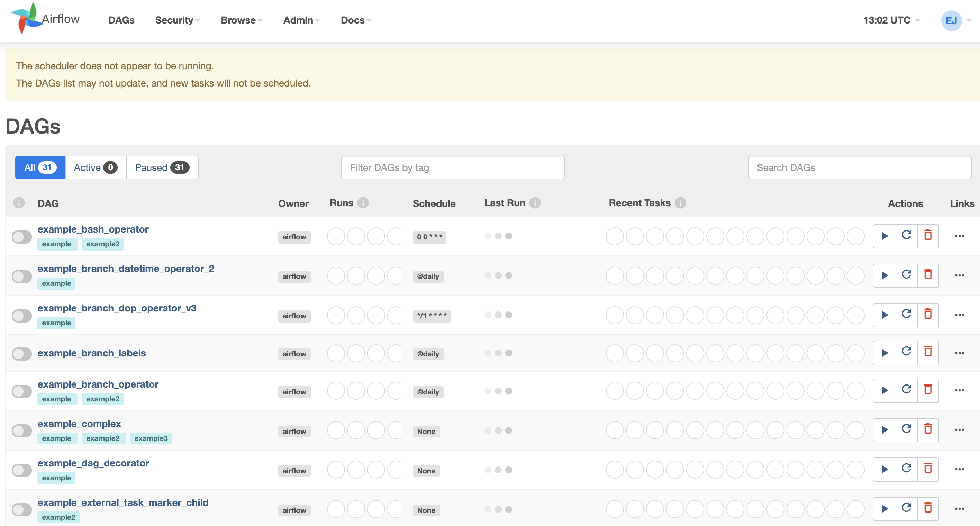Open the 13:02 UTC timezone dropdown
980x526 pixels.
[x=891, y=20]
